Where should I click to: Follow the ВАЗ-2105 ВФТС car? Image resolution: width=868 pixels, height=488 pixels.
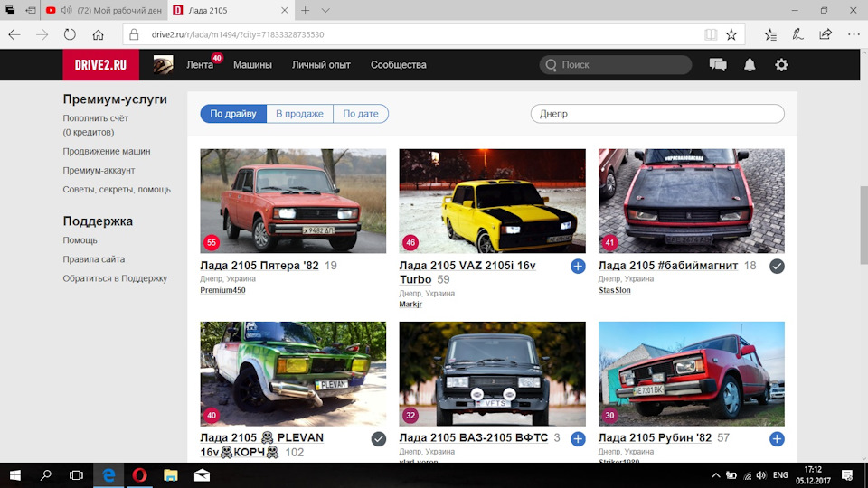click(x=578, y=439)
